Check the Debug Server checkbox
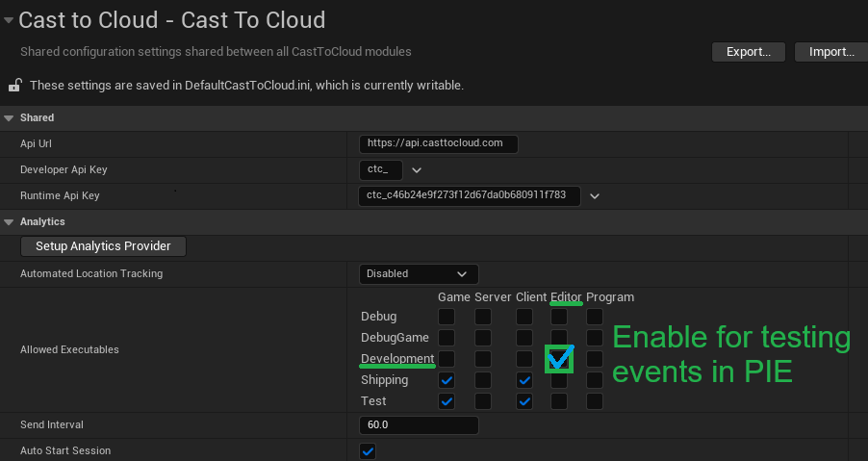This screenshot has height=461, width=868. click(483, 317)
